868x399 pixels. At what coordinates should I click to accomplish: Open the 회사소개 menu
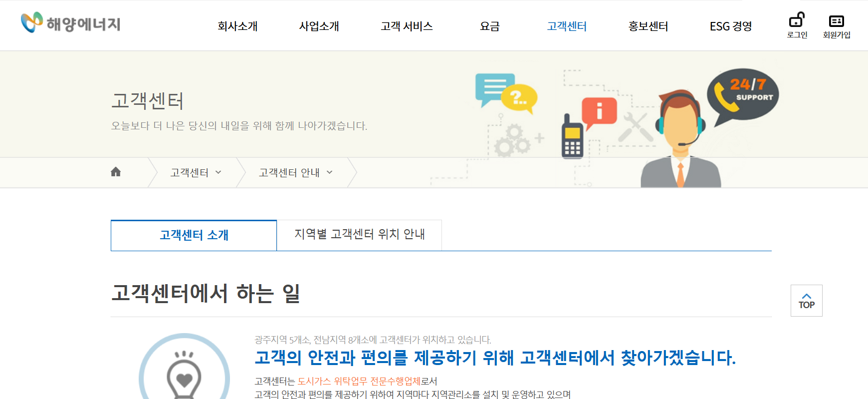pyautogui.click(x=237, y=26)
